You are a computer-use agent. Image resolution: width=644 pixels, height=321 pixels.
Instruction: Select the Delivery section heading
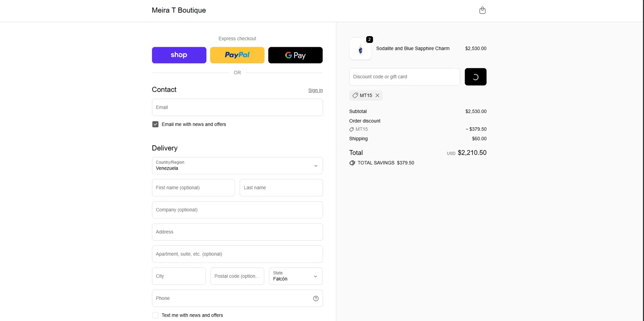(x=164, y=148)
